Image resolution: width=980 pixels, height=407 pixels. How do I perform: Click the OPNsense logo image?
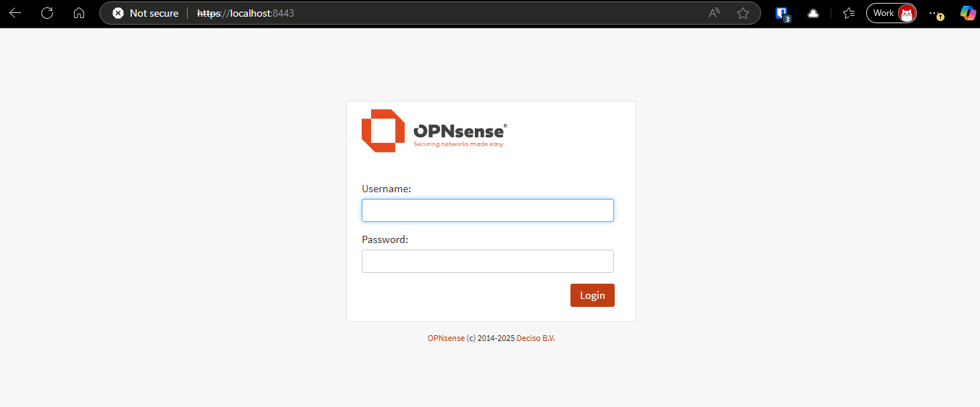[x=434, y=131]
